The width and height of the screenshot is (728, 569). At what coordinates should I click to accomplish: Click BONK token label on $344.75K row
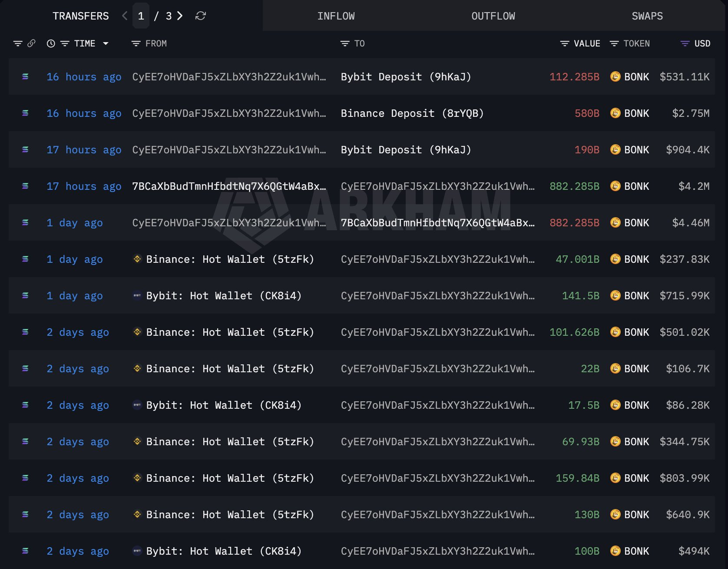[637, 442]
